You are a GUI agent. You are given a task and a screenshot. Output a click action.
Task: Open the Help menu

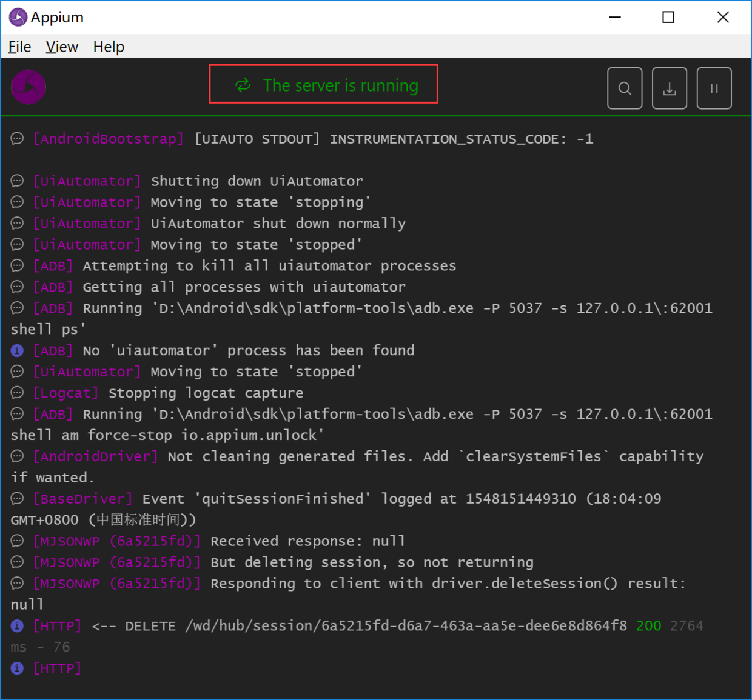(x=109, y=47)
